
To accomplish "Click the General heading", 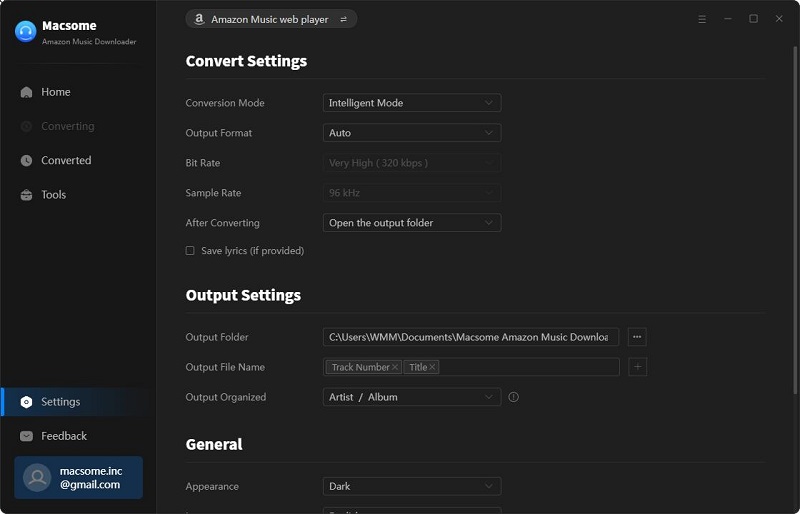I will [214, 445].
